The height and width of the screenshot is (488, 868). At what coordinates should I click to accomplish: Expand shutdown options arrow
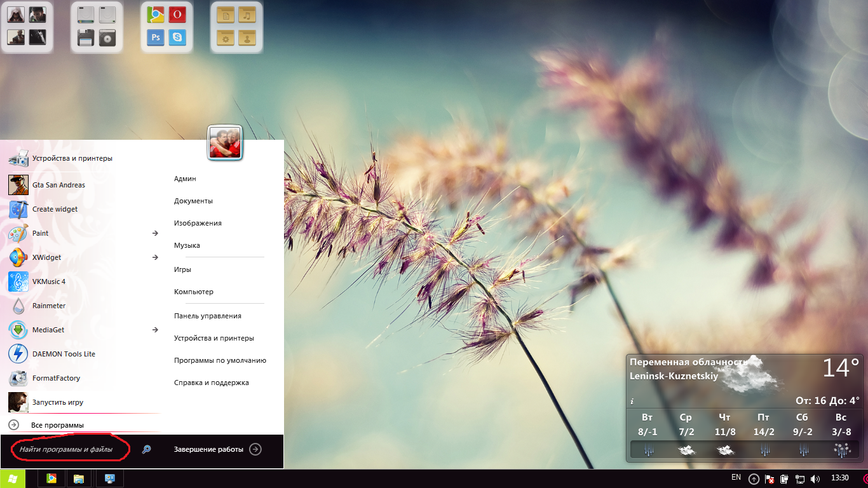tap(255, 449)
